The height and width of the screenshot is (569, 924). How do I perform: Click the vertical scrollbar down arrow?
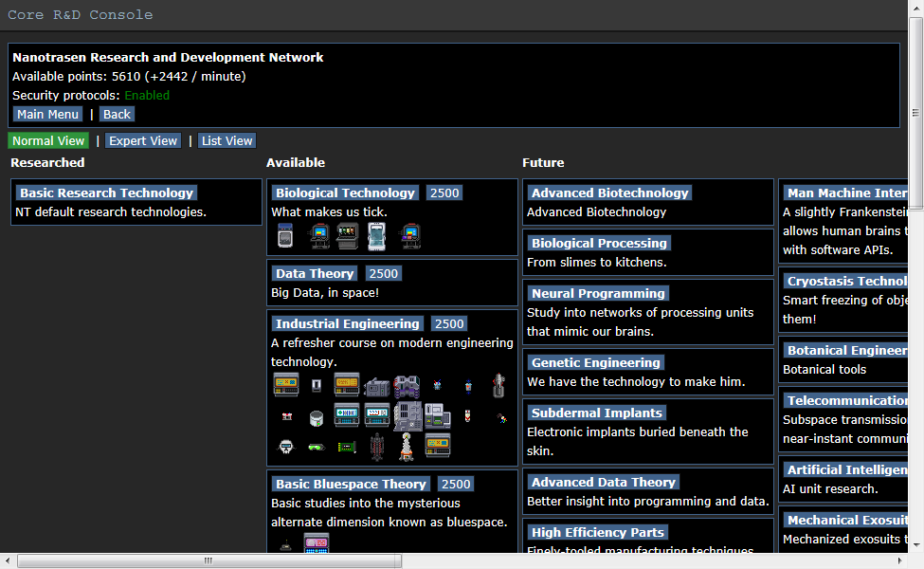pyautogui.click(x=915, y=545)
